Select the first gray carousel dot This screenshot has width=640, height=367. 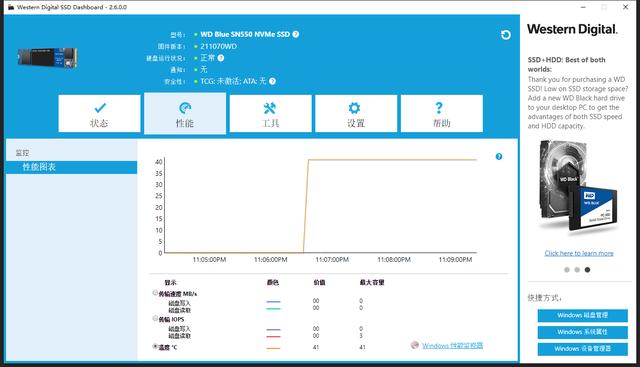pyautogui.click(x=567, y=269)
